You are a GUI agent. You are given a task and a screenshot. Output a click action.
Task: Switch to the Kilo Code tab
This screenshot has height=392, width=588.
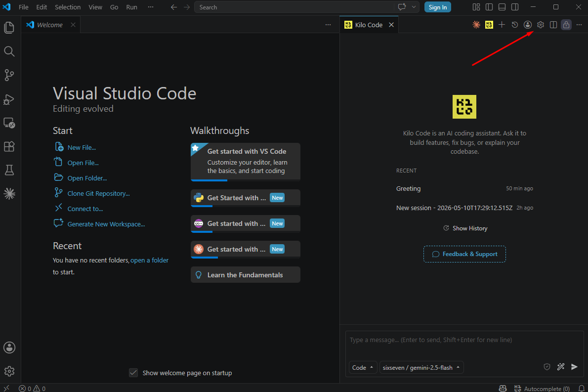[369, 25]
